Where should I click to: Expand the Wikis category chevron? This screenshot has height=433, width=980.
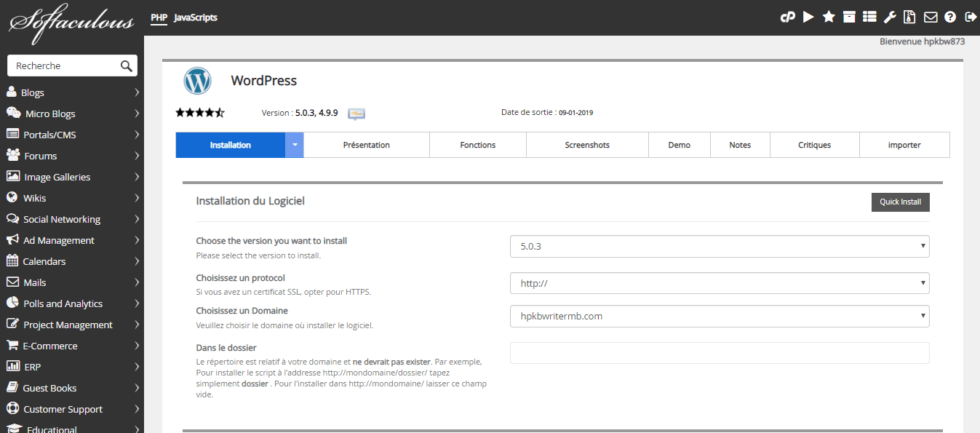tap(137, 198)
